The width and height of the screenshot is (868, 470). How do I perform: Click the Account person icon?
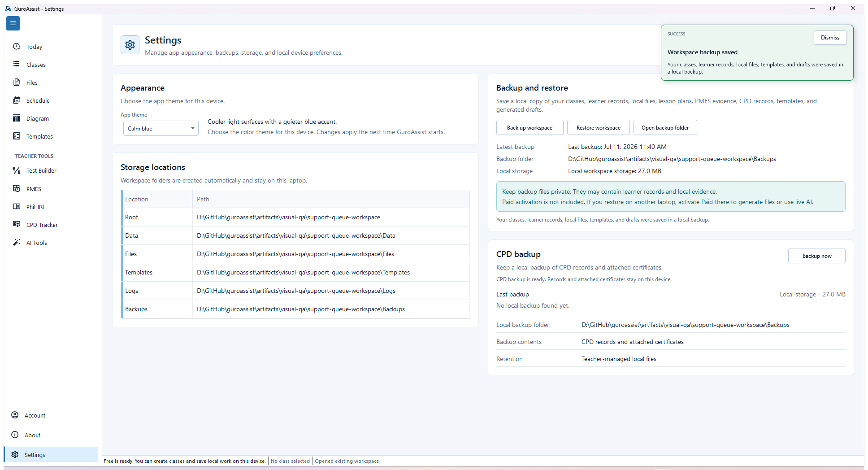(15, 415)
